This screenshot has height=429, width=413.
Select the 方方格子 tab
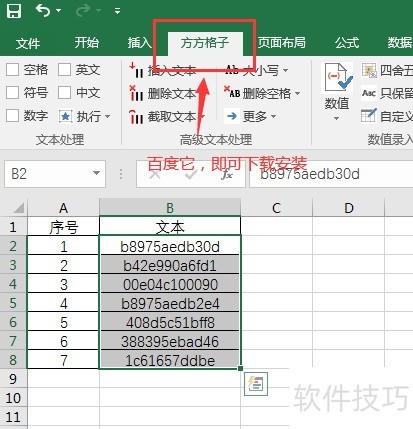click(205, 43)
